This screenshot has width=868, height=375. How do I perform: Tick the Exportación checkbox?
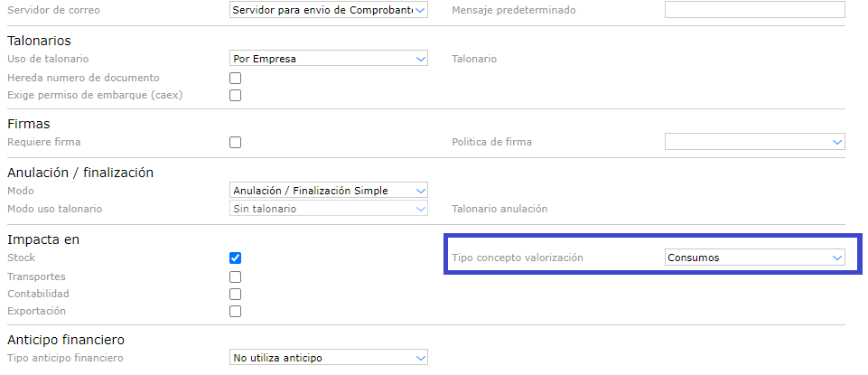[236, 311]
